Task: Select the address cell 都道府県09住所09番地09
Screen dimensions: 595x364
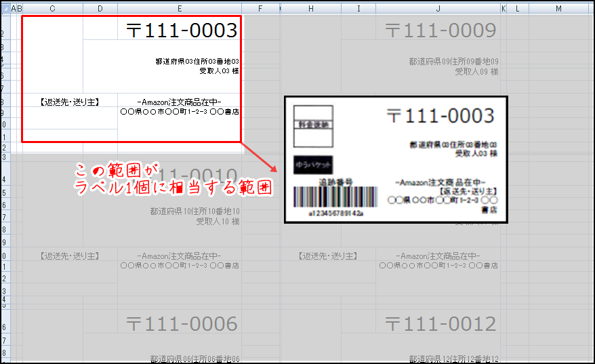Action: point(453,62)
